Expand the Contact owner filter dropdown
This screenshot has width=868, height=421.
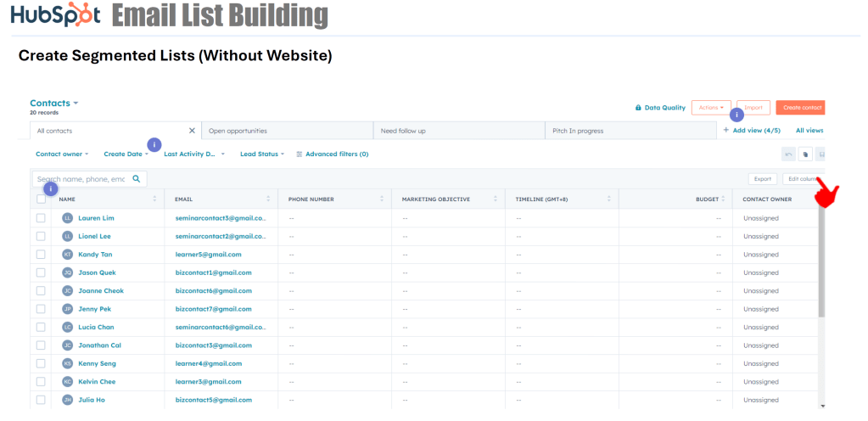pos(62,154)
